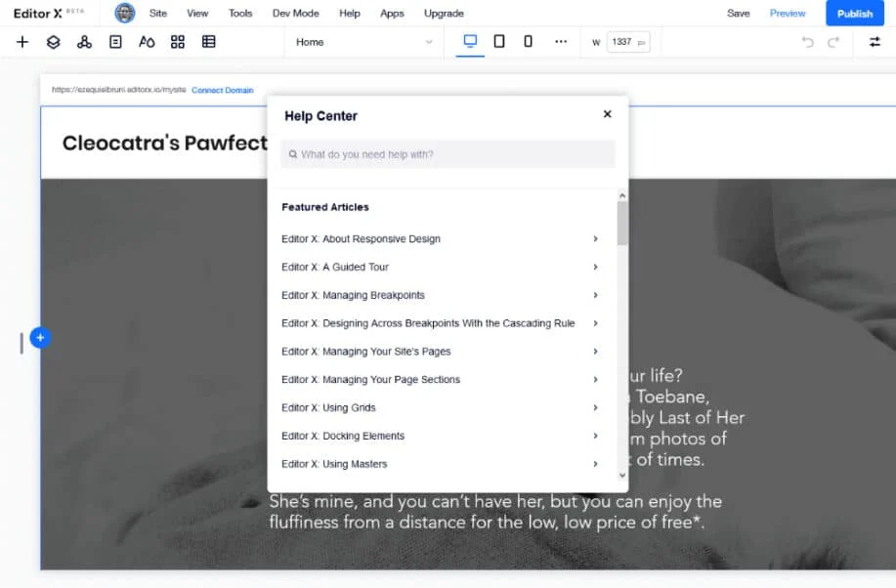
Task: Open the Layers panel icon
Action: pos(54,42)
